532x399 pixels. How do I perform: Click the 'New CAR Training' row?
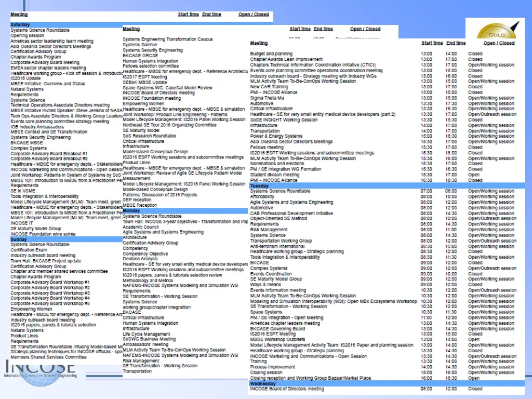(x=269, y=87)
